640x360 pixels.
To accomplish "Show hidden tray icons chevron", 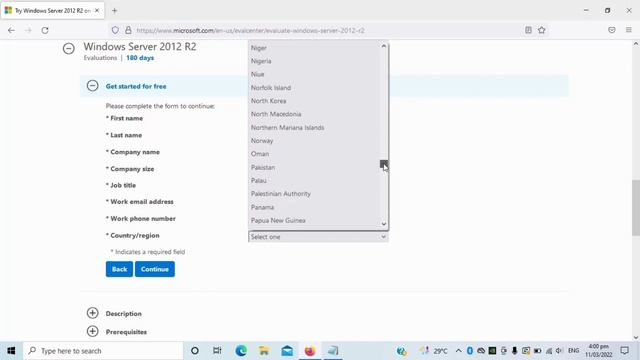I will [x=458, y=351].
